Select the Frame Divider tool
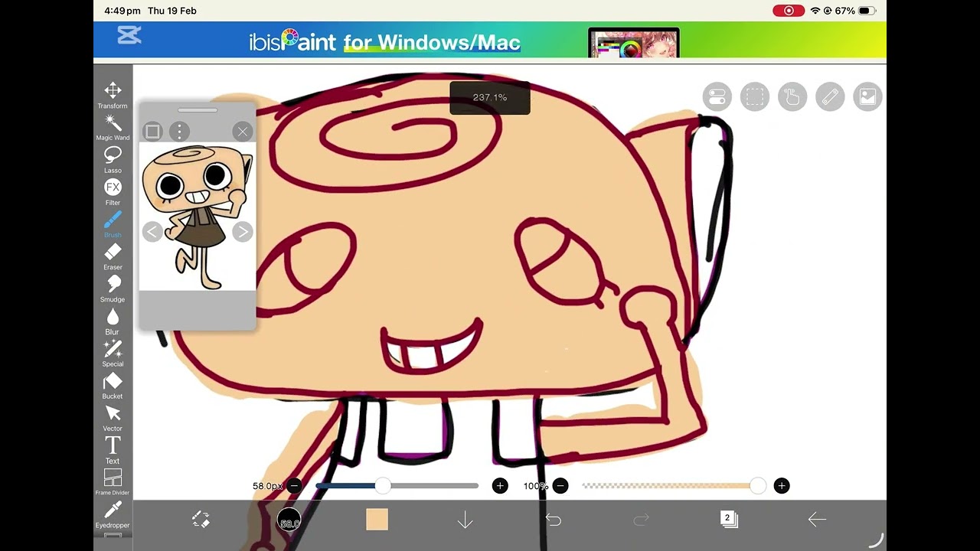Image resolution: width=980 pixels, height=551 pixels. (x=113, y=482)
